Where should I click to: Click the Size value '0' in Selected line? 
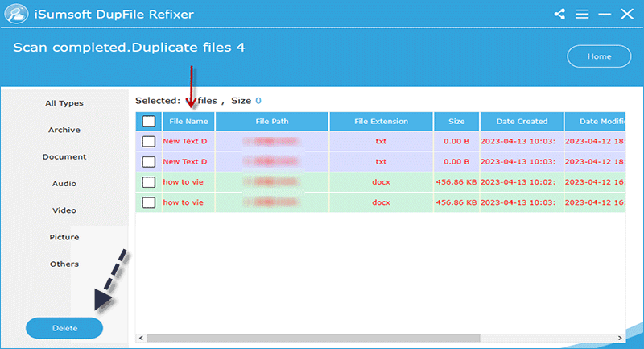pos(258,101)
